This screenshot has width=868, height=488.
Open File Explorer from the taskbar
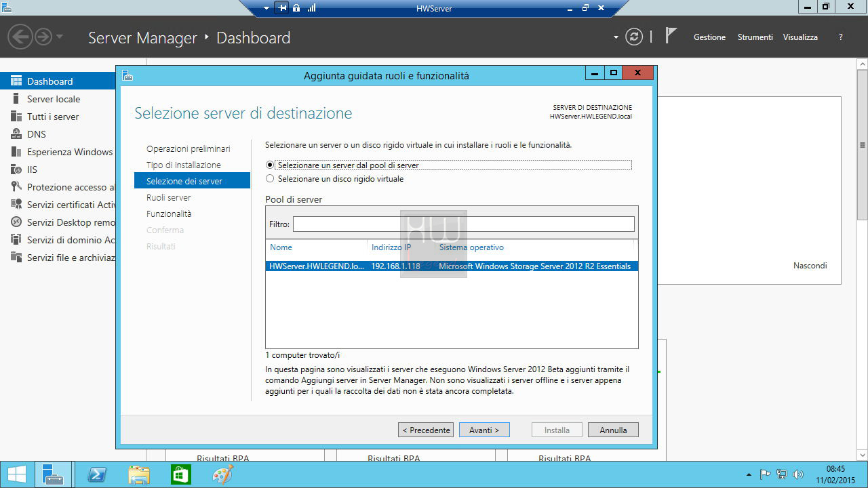pyautogui.click(x=139, y=475)
